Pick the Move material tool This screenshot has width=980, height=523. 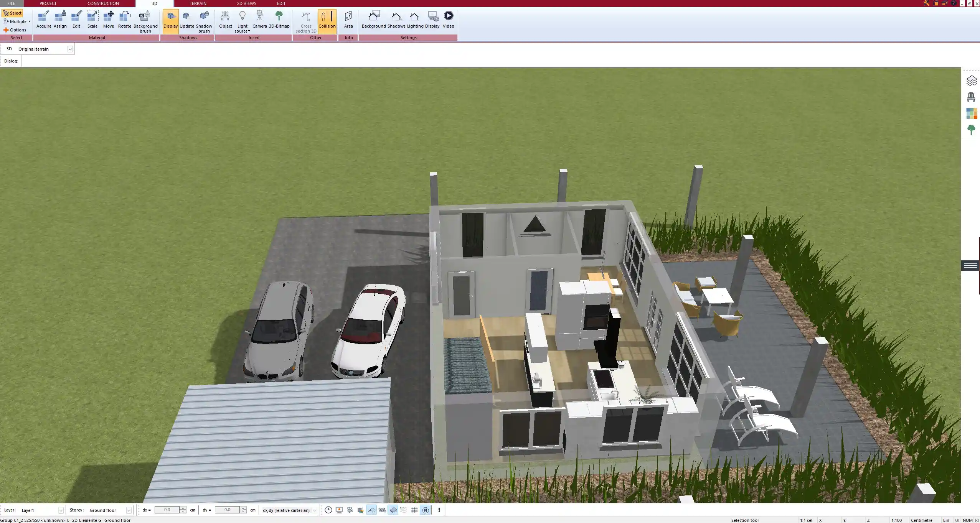click(109, 20)
